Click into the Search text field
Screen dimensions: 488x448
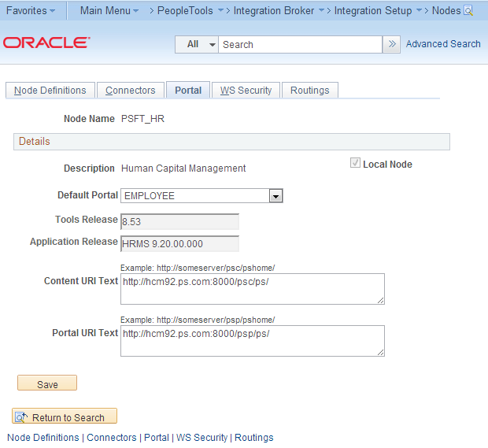tap(300, 44)
